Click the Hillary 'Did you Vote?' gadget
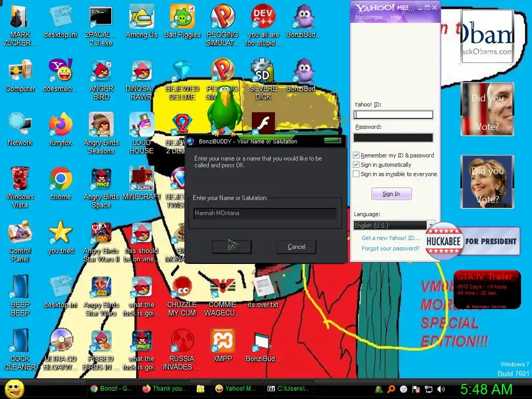Image resolution: width=532 pixels, height=399 pixels. pyautogui.click(x=487, y=182)
